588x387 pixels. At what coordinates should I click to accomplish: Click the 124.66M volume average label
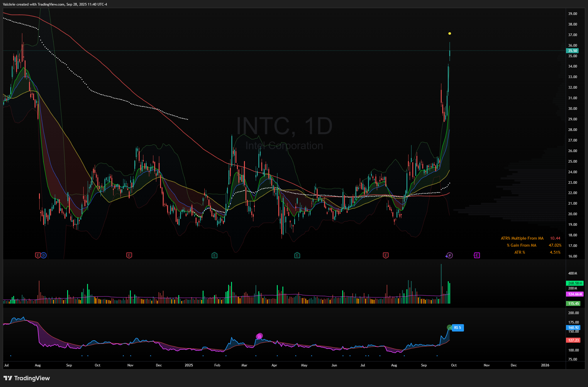point(575,294)
